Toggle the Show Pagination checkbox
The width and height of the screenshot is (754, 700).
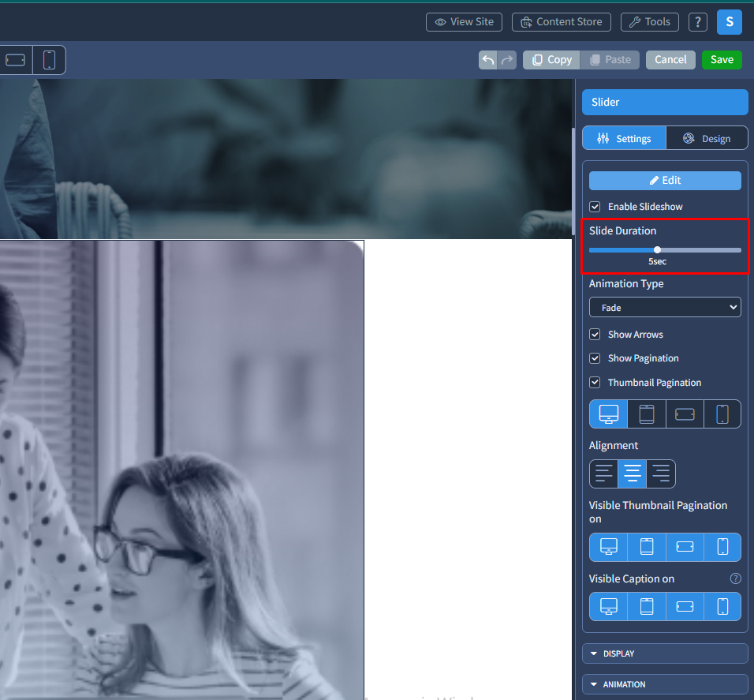[x=595, y=358]
